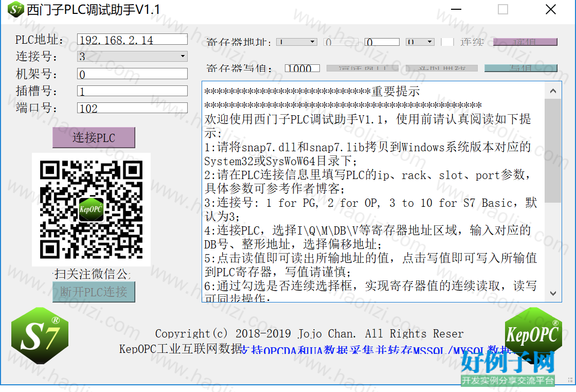This screenshot has height=392, width=576.
Task: Click the KepOPC QR code image
Action: pyautogui.click(x=92, y=209)
